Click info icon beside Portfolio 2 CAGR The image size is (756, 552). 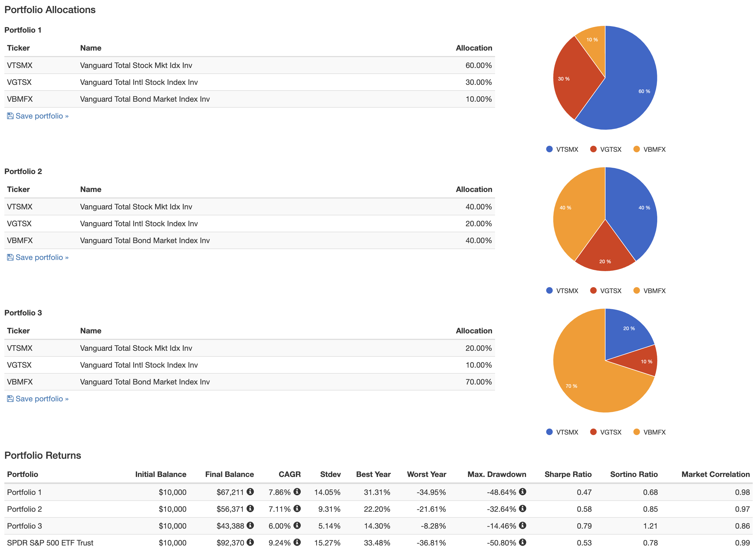tap(297, 508)
